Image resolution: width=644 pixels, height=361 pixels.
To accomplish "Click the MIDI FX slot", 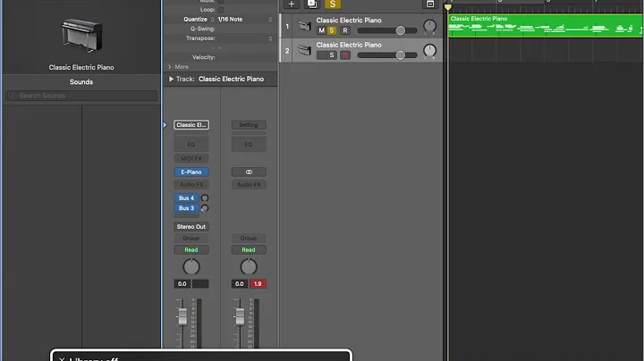I will (x=191, y=158).
